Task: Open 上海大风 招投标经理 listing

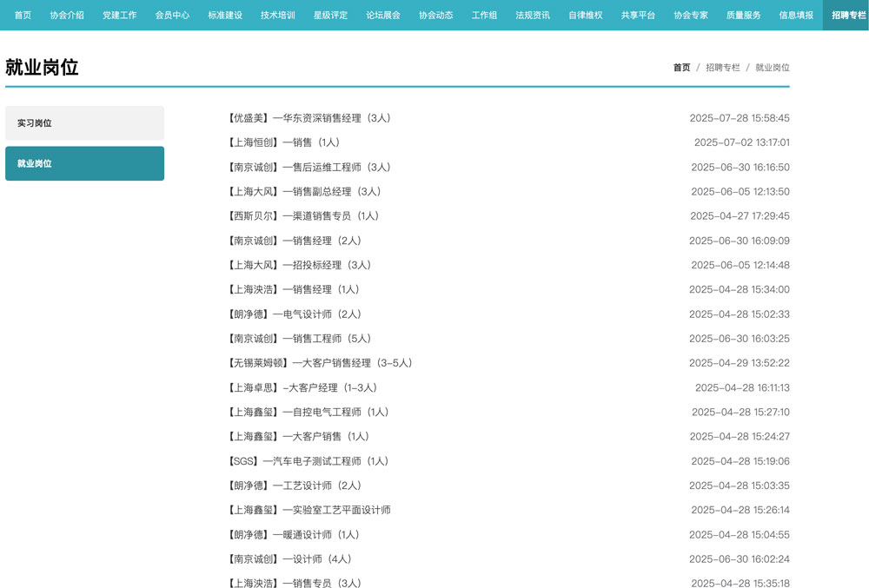Action: pyautogui.click(x=301, y=265)
